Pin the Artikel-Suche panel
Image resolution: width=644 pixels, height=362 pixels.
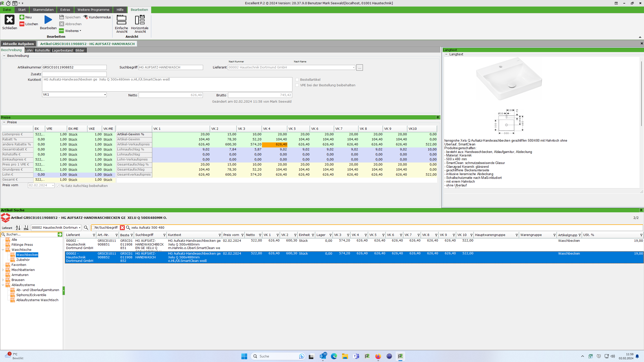[641, 210]
